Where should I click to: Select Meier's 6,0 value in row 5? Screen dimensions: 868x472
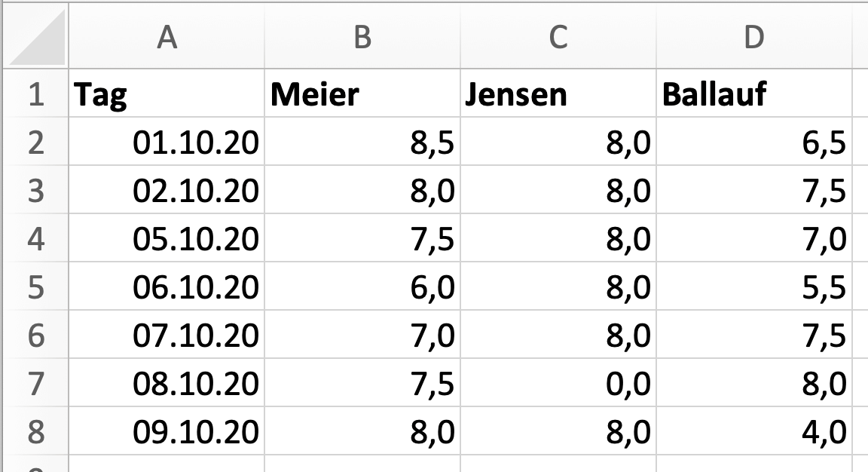click(362, 287)
